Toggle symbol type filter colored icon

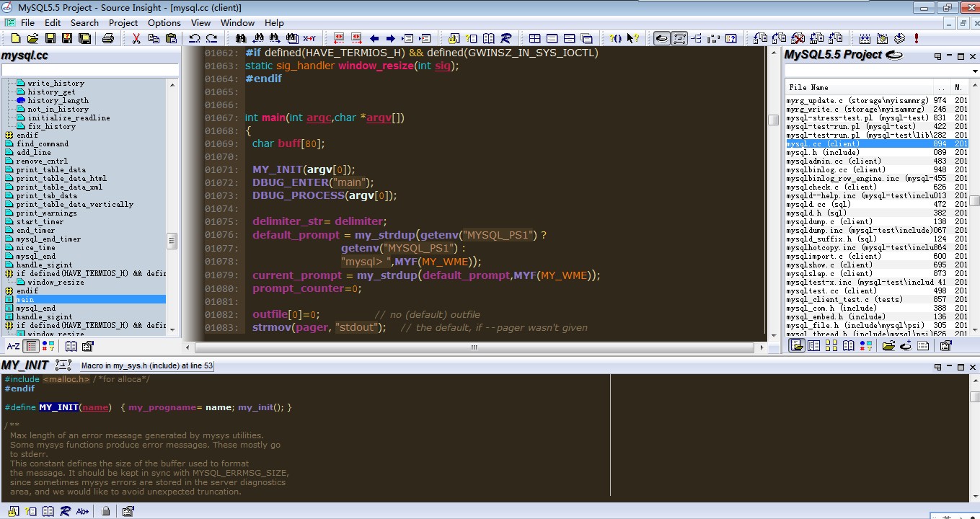click(48, 346)
